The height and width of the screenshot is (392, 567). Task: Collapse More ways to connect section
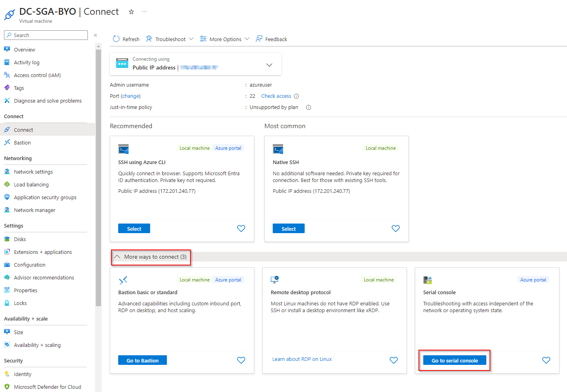point(151,257)
